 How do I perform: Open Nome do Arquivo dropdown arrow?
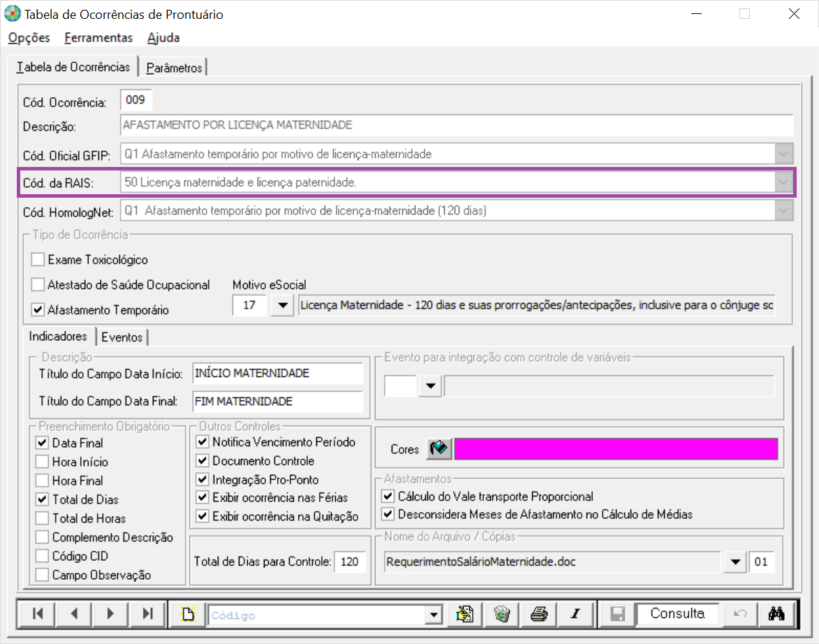click(x=735, y=562)
